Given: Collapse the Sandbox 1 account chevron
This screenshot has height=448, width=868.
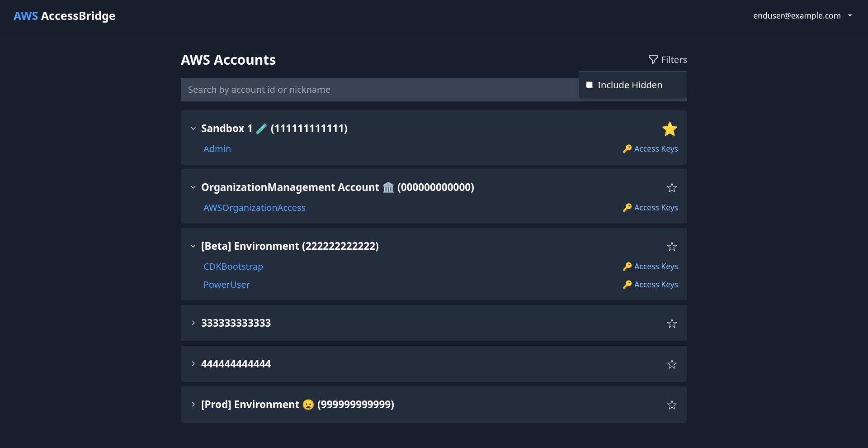Looking at the screenshot, I should tap(193, 129).
